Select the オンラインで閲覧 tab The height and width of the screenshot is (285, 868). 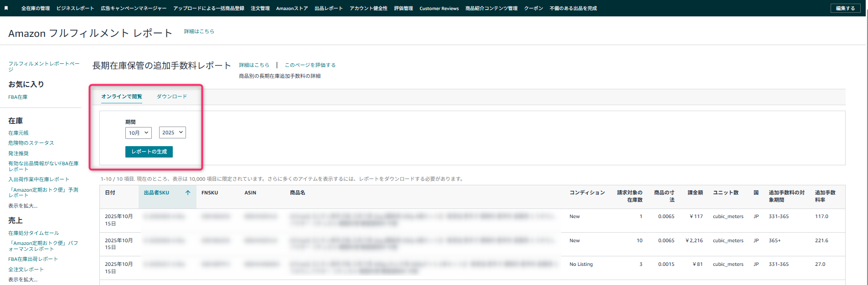click(x=122, y=97)
